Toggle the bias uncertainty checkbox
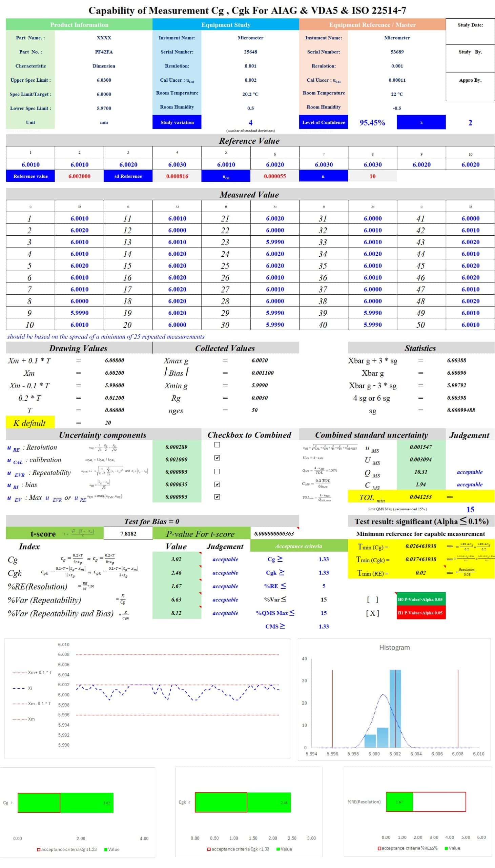The width and height of the screenshot is (495, 868). tap(217, 484)
